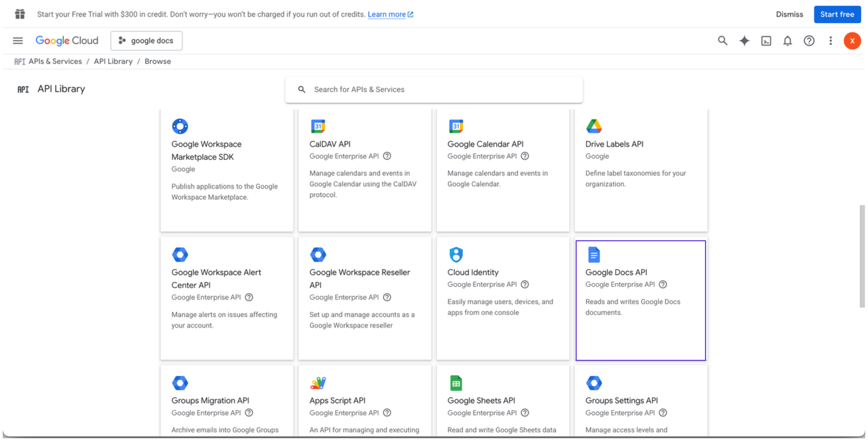Open the help question mark menu
The height and width of the screenshot is (441, 868).
click(809, 41)
